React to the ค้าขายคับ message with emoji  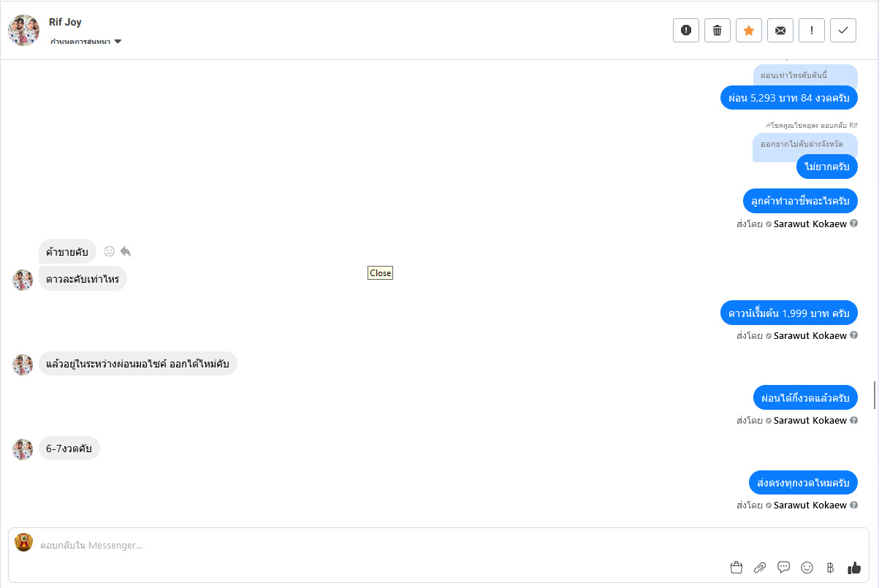tap(110, 251)
